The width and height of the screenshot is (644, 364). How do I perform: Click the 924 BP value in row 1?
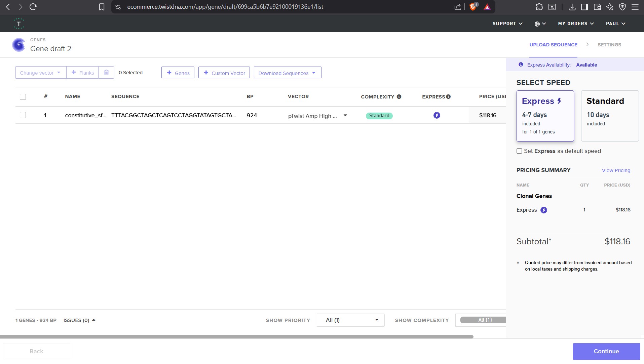click(252, 115)
